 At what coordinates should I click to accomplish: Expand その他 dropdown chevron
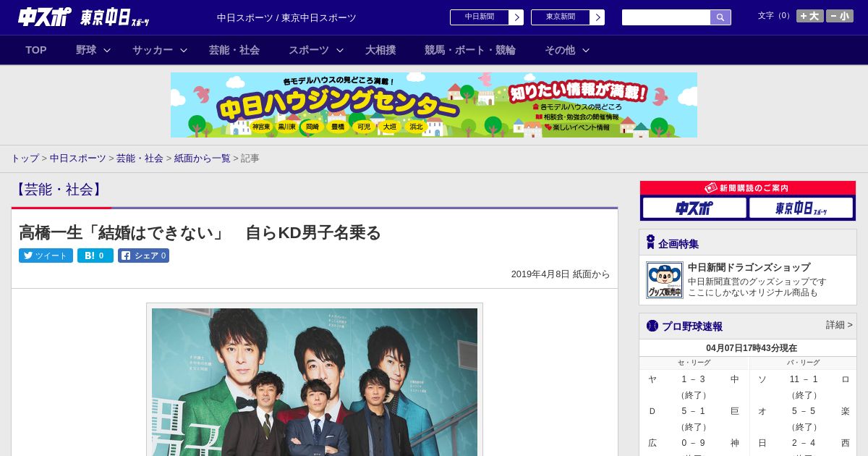(x=586, y=50)
